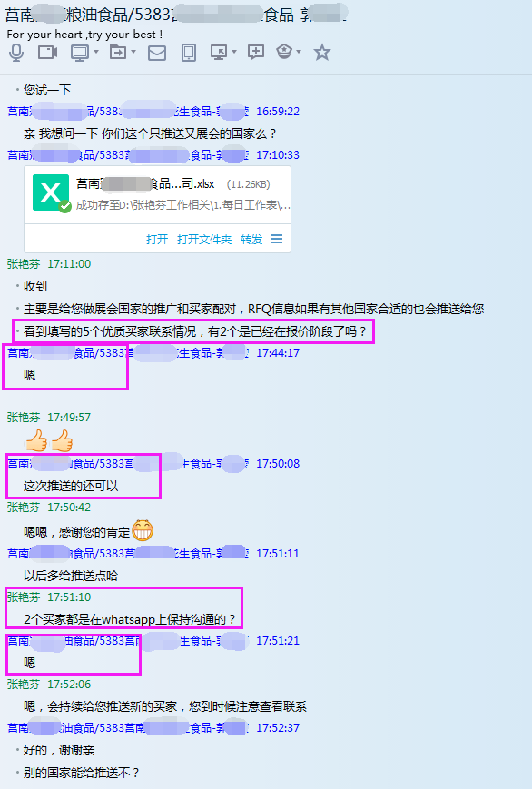
Task: Click the screen share monitor icon
Action: click(x=80, y=53)
